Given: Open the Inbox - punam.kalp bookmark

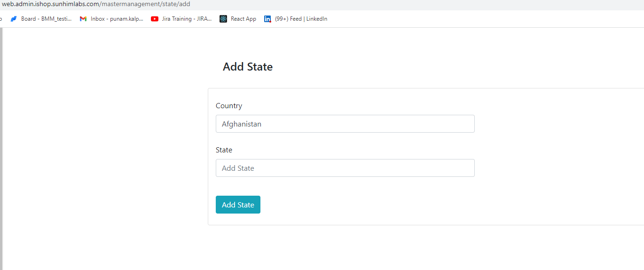Looking at the screenshot, I should [x=117, y=19].
